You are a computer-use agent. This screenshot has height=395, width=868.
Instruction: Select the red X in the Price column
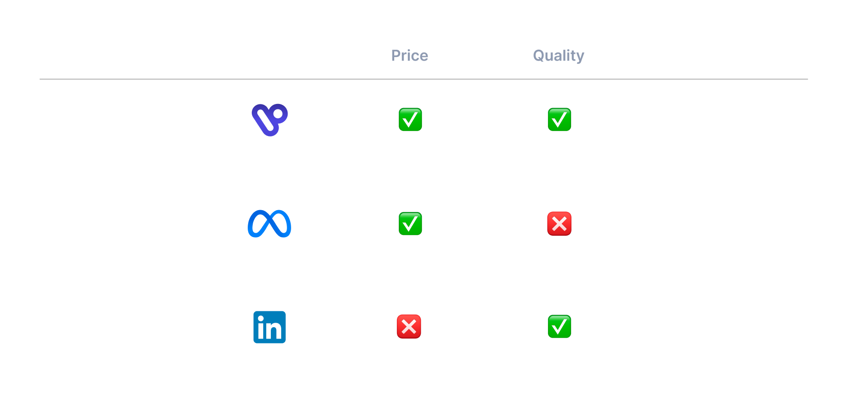[409, 327]
